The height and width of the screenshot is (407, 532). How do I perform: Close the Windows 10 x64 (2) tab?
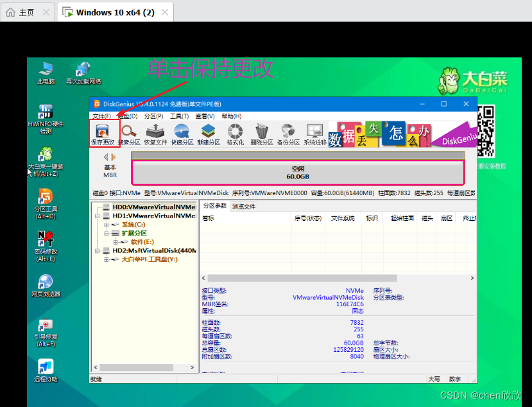pos(165,13)
